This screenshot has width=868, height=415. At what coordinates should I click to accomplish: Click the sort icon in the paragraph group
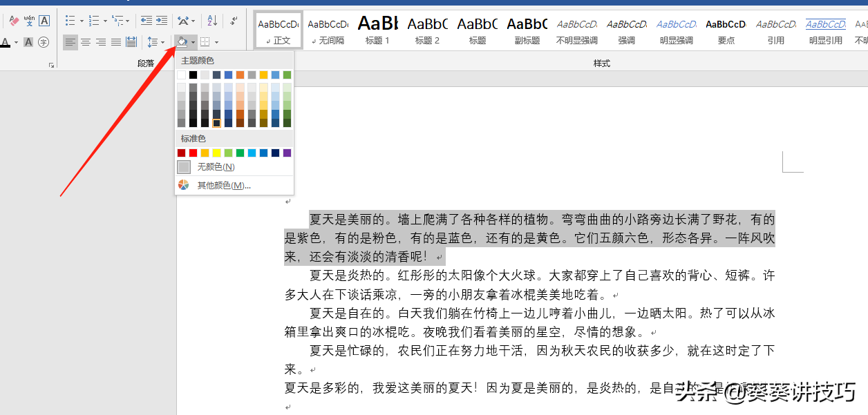pyautogui.click(x=211, y=19)
